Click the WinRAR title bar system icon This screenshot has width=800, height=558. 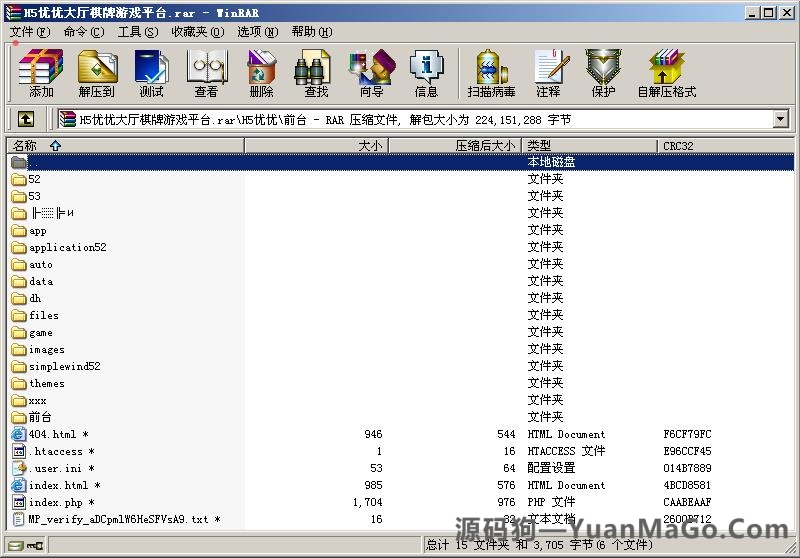pyautogui.click(x=13, y=13)
